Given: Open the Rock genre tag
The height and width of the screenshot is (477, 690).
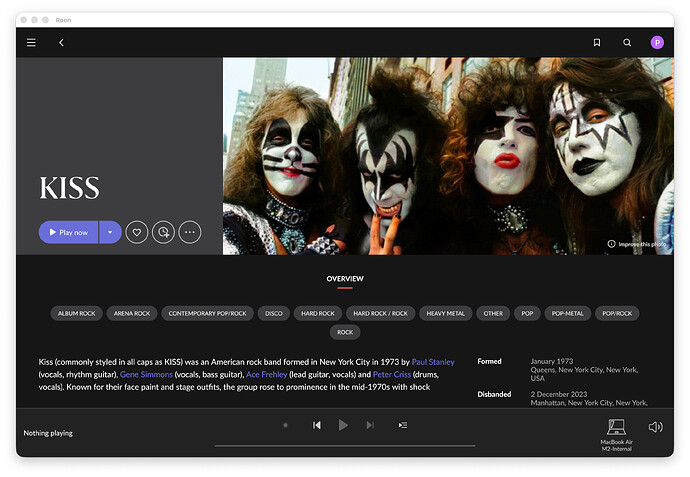Looking at the screenshot, I should click(345, 332).
